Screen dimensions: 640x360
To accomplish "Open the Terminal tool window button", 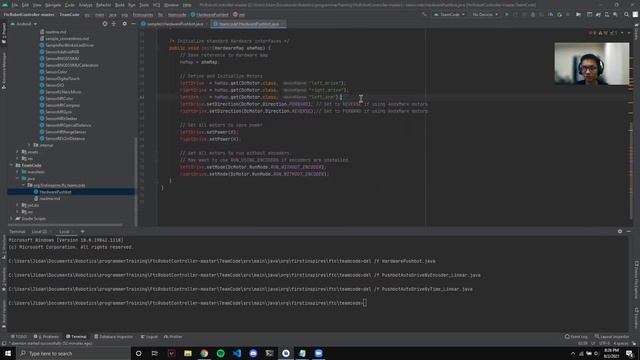I will click(76, 337).
